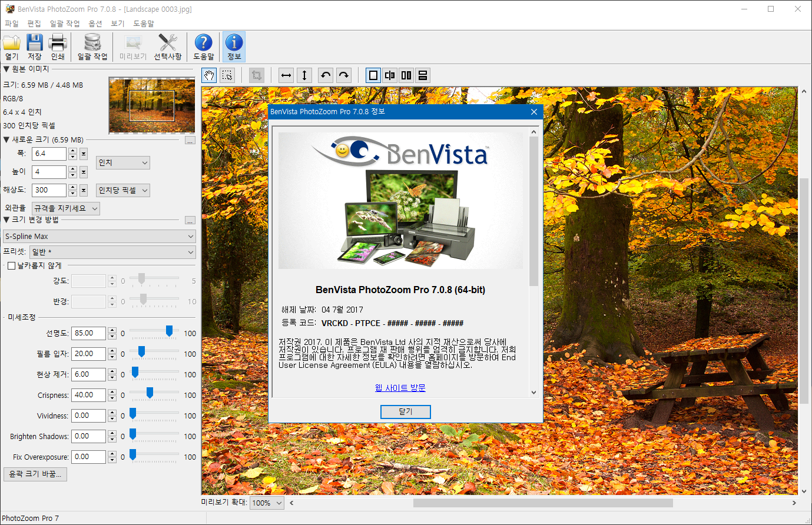Open the 프리셋 일반 preset dropdown
Screen dimensions: 812x525
[x=112, y=252]
